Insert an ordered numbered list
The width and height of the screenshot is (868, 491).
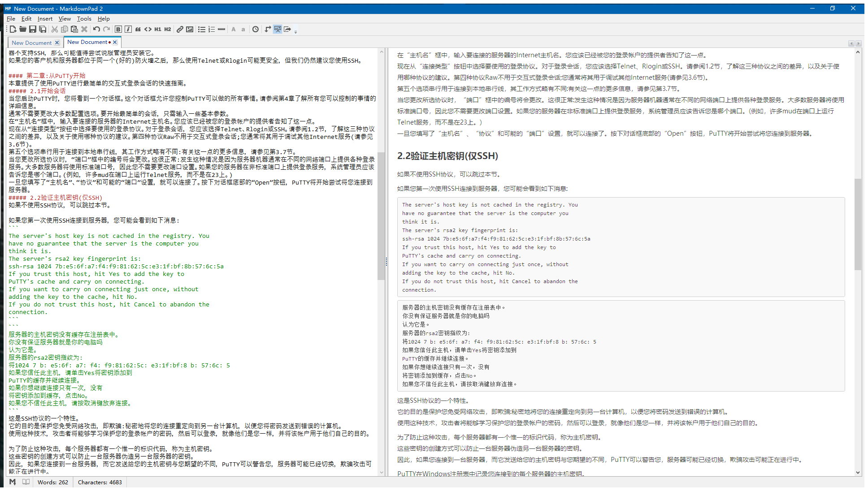pos(212,29)
